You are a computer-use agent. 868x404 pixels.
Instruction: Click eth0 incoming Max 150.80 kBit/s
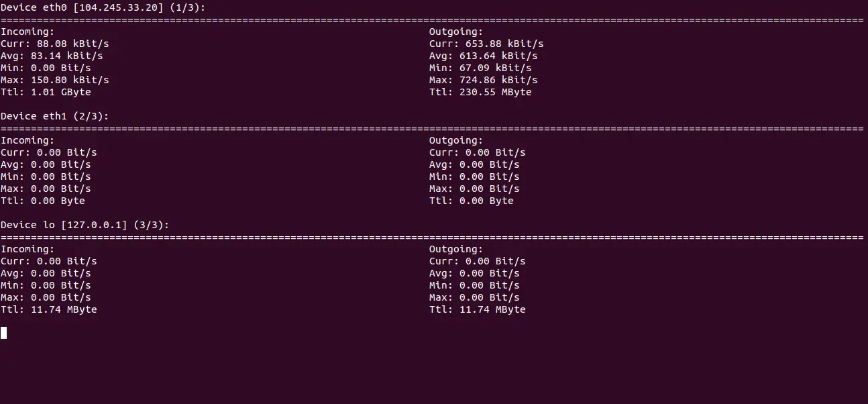pos(54,80)
